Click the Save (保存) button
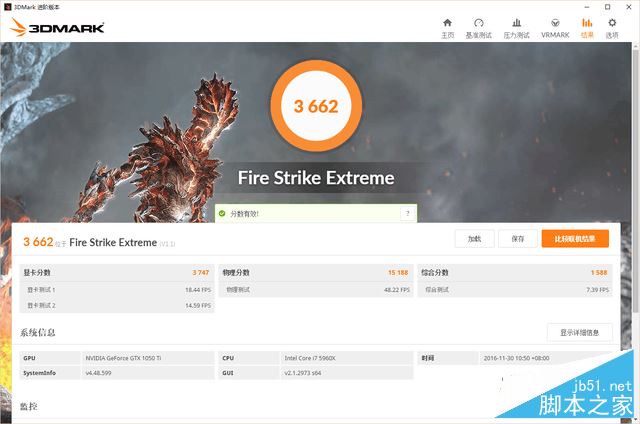The height and width of the screenshot is (424, 640). (x=518, y=239)
